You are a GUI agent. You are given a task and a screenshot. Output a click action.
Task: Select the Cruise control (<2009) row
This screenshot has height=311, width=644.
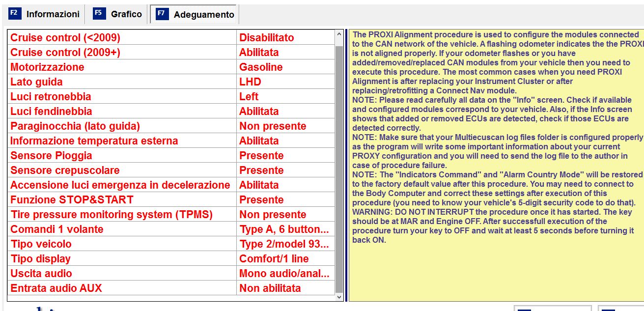[171, 37]
